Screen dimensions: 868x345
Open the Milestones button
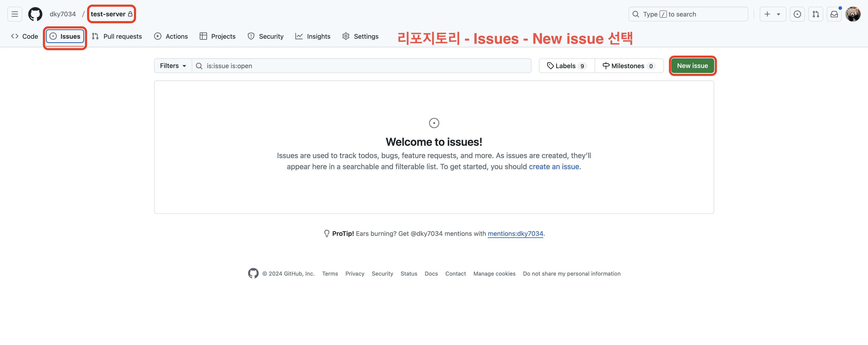[629, 66]
